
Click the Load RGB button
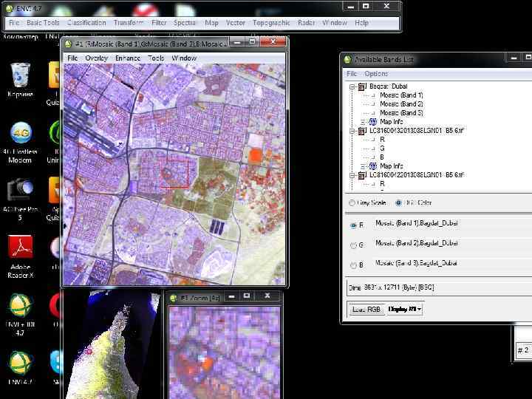(366, 309)
